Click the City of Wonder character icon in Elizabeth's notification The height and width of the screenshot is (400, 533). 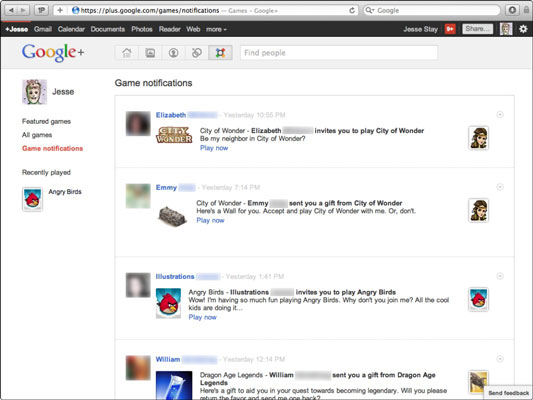click(479, 138)
